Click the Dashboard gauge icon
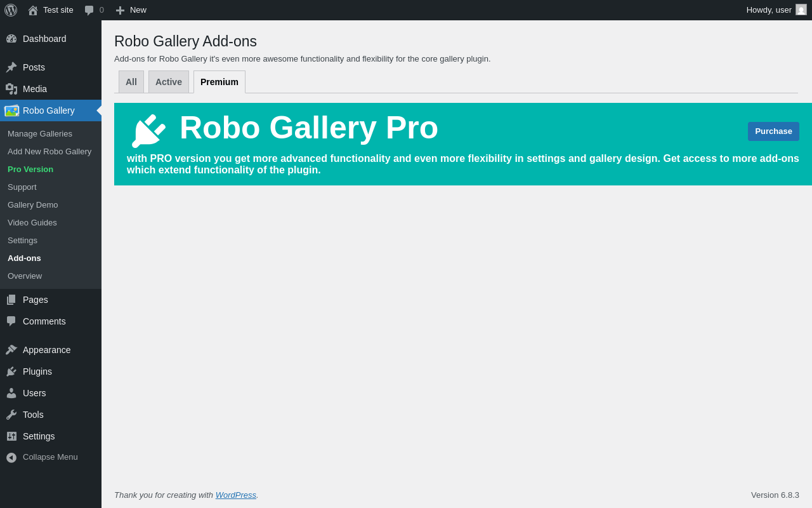Image resolution: width=812 pixels, height=508 pixels. pos(11,39)
